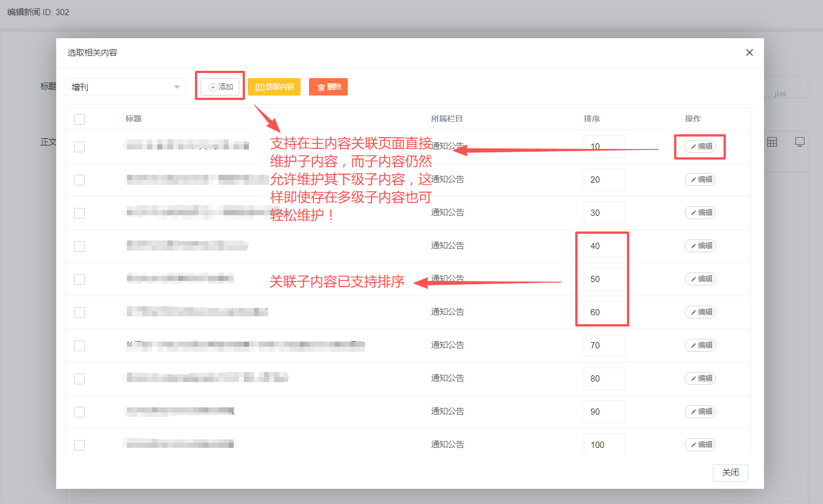Screen dimensions: 823x504
Task: Open the 增刊 dropdown selector
Action: [126, 87]
